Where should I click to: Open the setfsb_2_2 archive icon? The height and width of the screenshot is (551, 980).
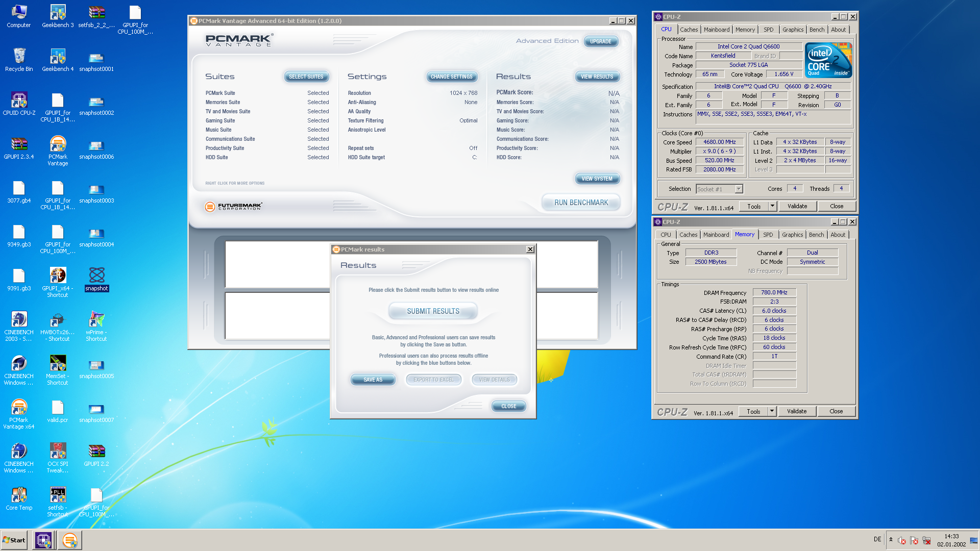(x=96, y=16)
